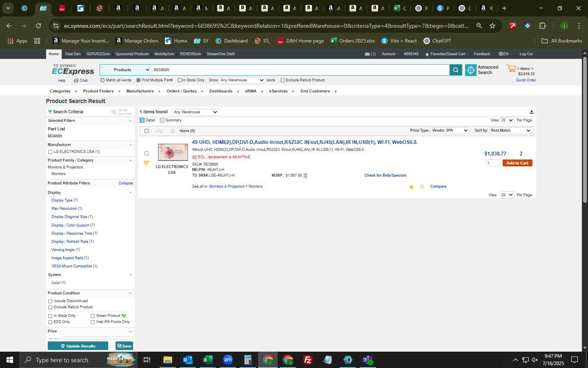Switch to Summary view icon
Screen dimensions: 588x368
pyautogui.click(x=162, y=120)
